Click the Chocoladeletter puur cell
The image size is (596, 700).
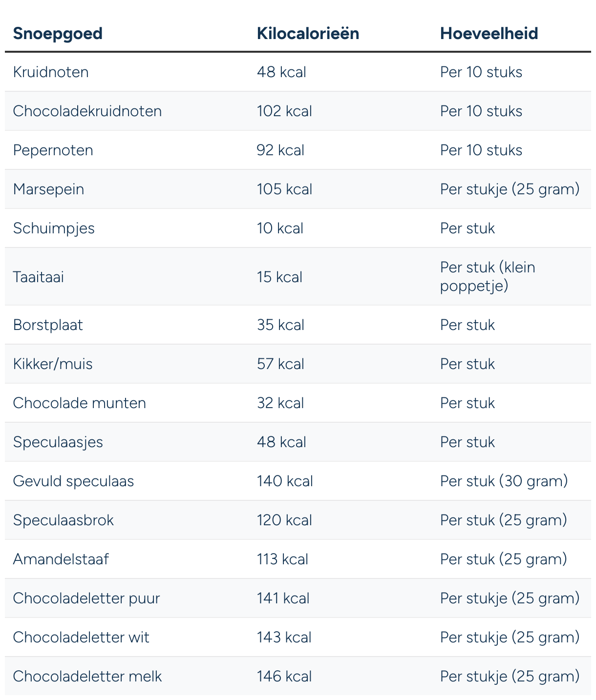click(86, 598)
